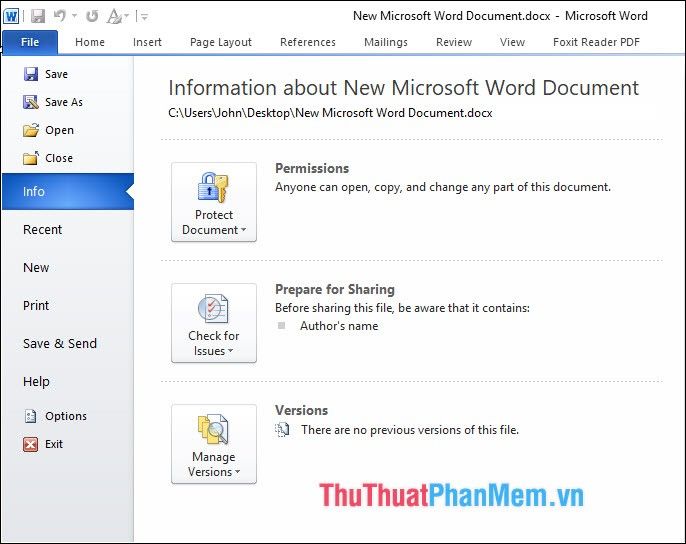686x544 pixels.
Task: Open the Customize Quick Access Toolbar arrow
Action: [x=144, y=17]
